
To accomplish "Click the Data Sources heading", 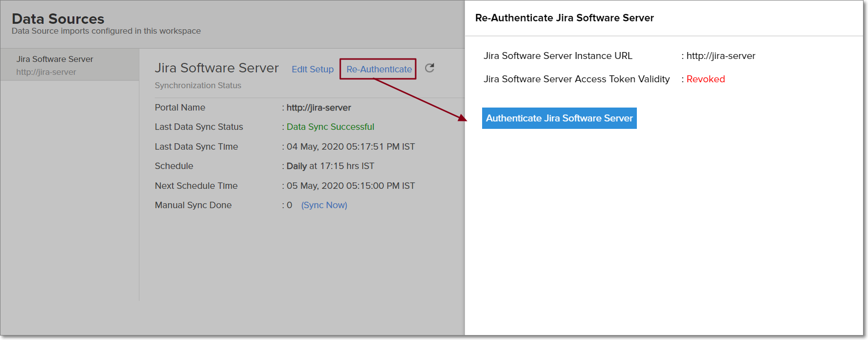I will click(58, 19).
